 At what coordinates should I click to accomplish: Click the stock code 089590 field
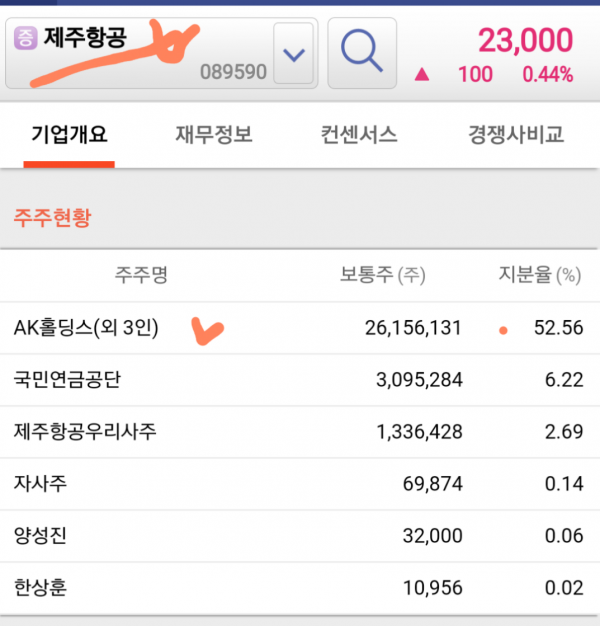click(x=233, y=72)
